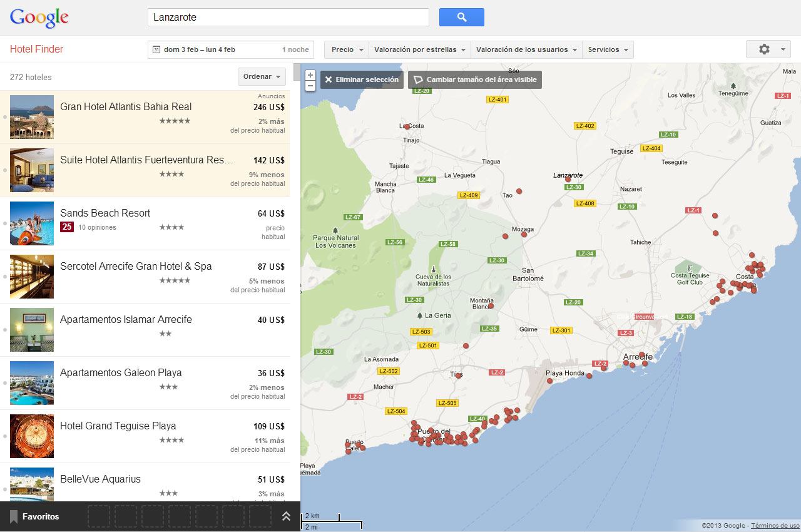Viewport: 801px width, 532px height.
Task: Open the Precio filter dropdown
Action: tap(345, 49)
